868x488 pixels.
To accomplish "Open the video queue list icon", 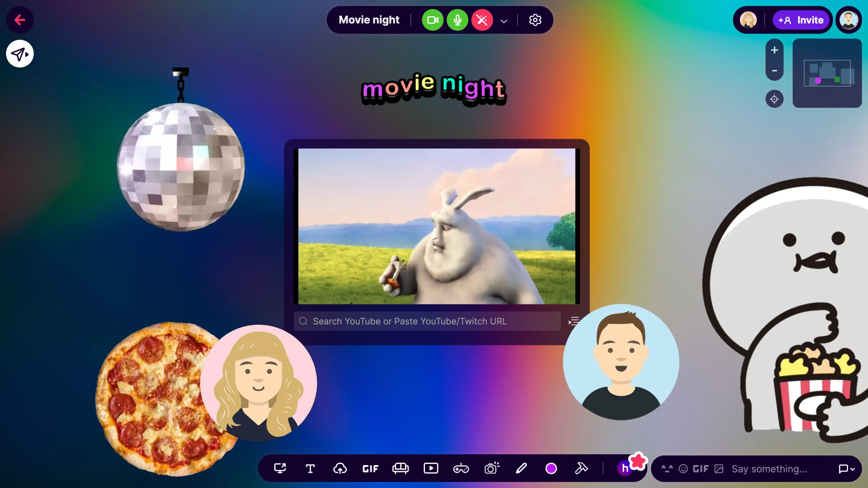I will click(x=574, y=321).
